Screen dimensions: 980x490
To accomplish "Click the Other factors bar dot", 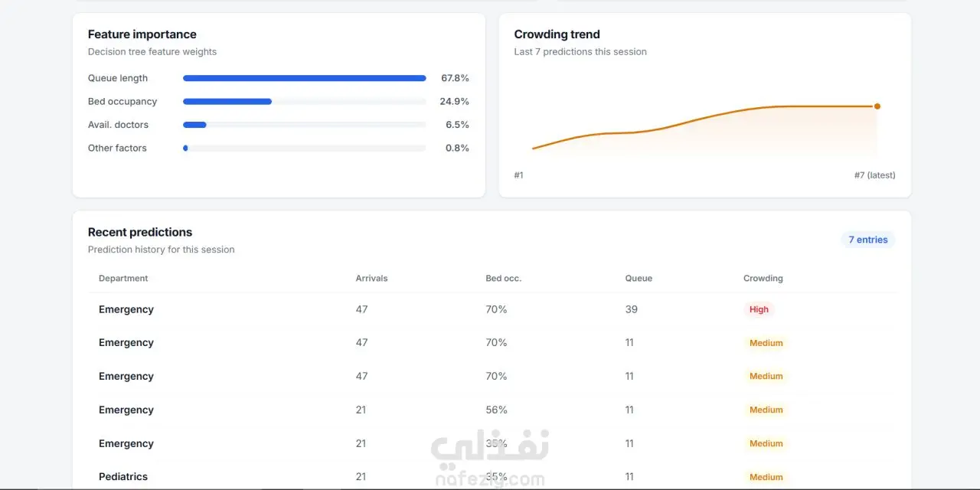I will click(185, 148).
